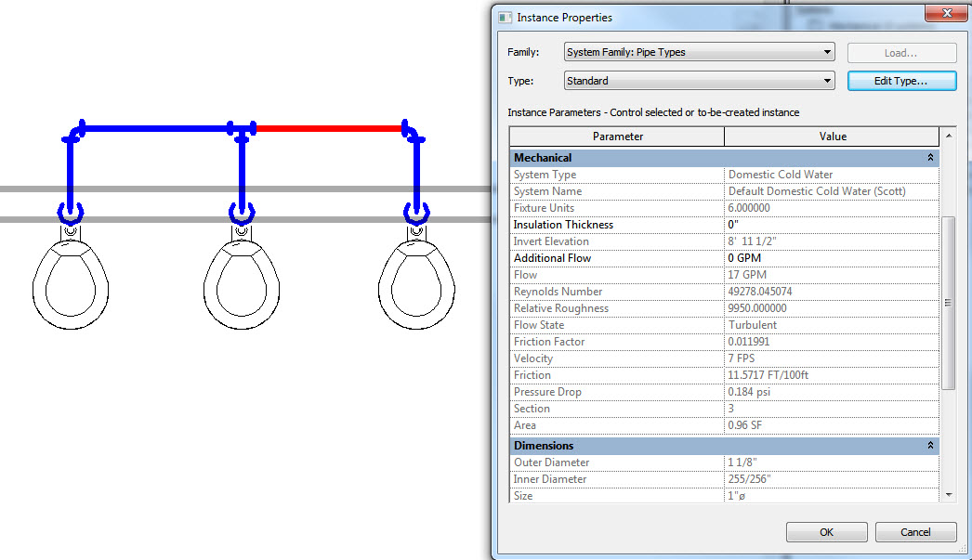Click the scrollbar down arrow
The height and width of the screenshot is (560, 972).
point(949,494)
